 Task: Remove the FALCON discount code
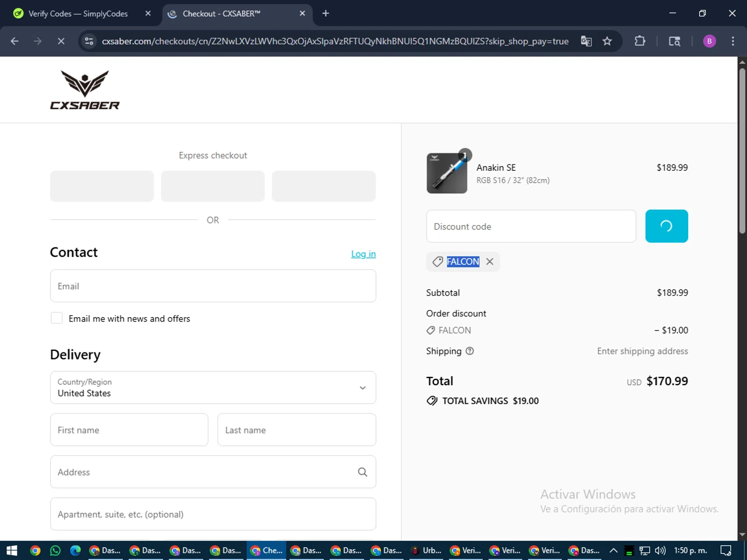click(490, 261)
